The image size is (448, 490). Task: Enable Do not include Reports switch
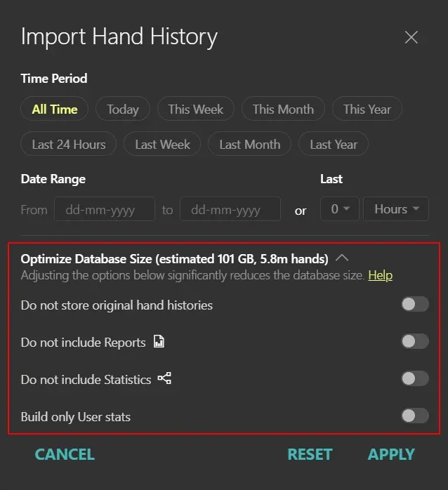414,342
